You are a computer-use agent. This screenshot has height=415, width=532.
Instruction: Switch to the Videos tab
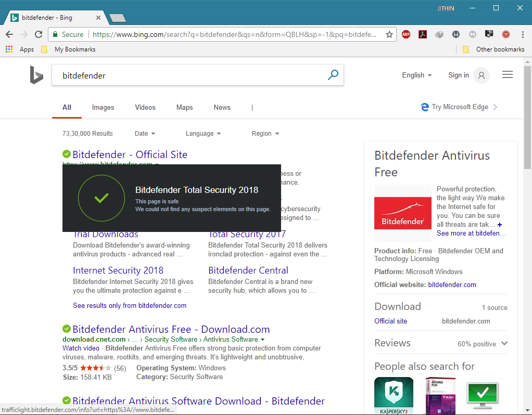click(x=145, y=108)
